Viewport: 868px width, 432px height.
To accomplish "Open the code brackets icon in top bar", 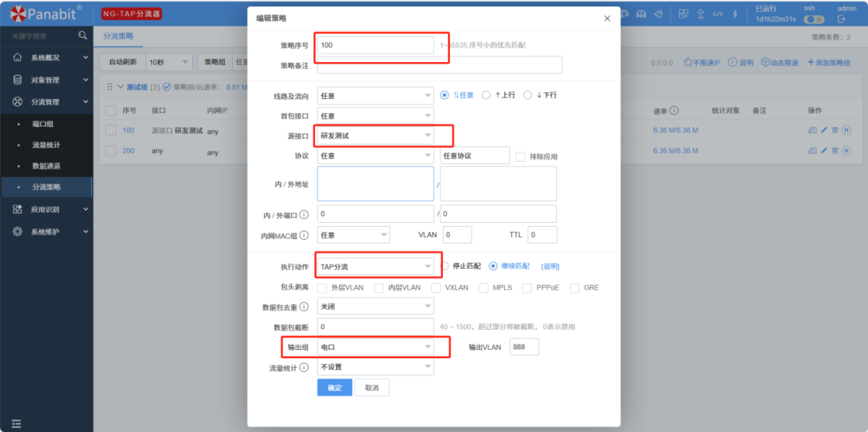I will click(x=718, y=14).
